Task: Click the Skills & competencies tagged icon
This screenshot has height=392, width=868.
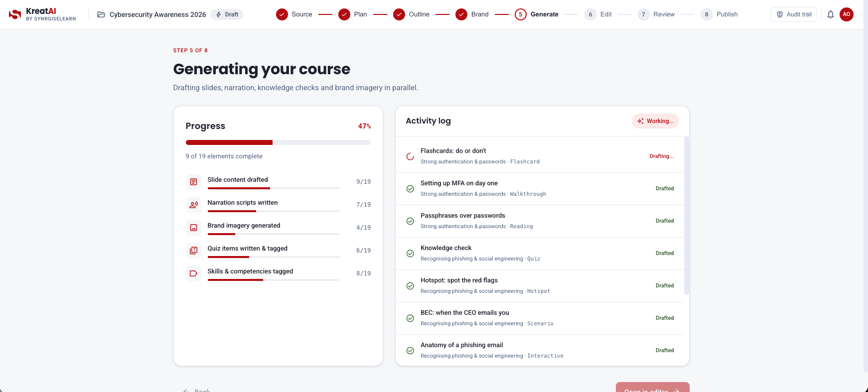Action: pos(194,273)
